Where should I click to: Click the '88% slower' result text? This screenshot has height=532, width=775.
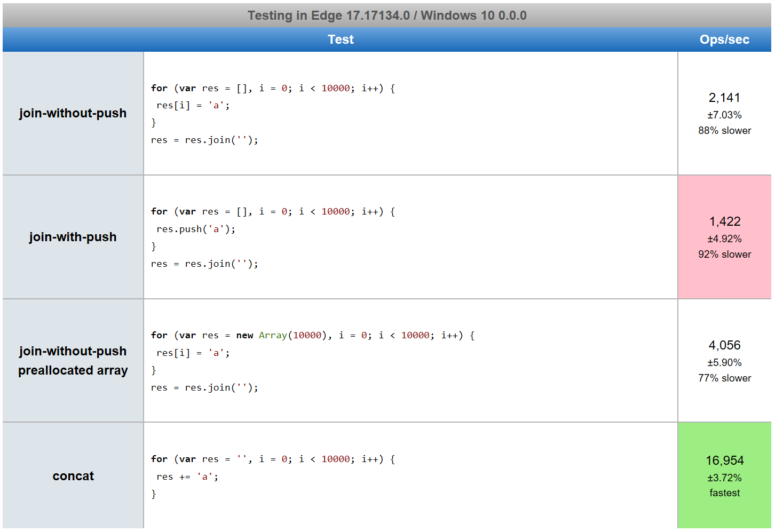[x=724, y=131]
